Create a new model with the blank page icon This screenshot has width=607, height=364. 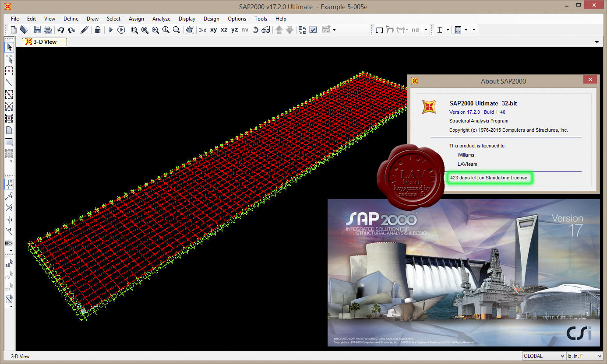(x=14, y=30)
